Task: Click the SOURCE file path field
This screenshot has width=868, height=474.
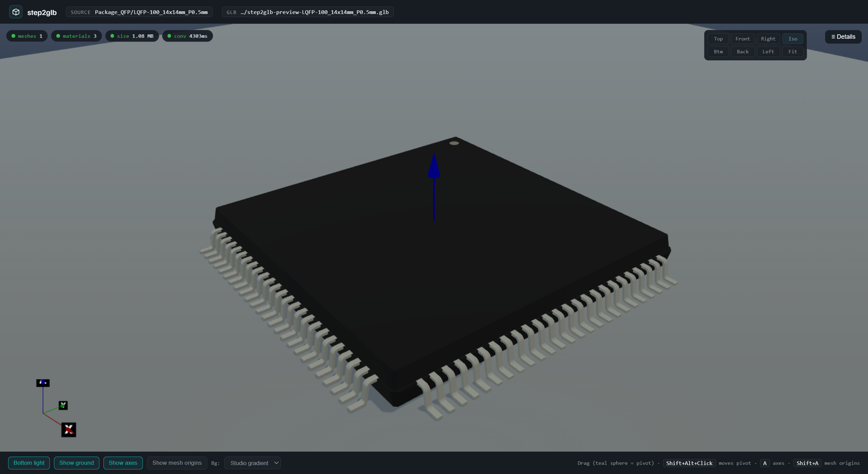Action: pyautogui.click(x=139, y=12)
